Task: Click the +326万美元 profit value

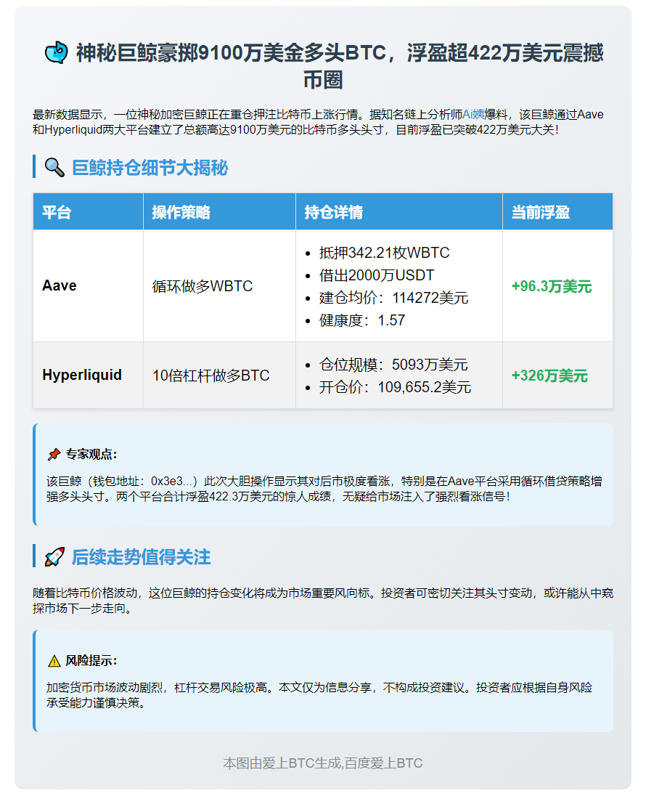Action: coord(549,375)
